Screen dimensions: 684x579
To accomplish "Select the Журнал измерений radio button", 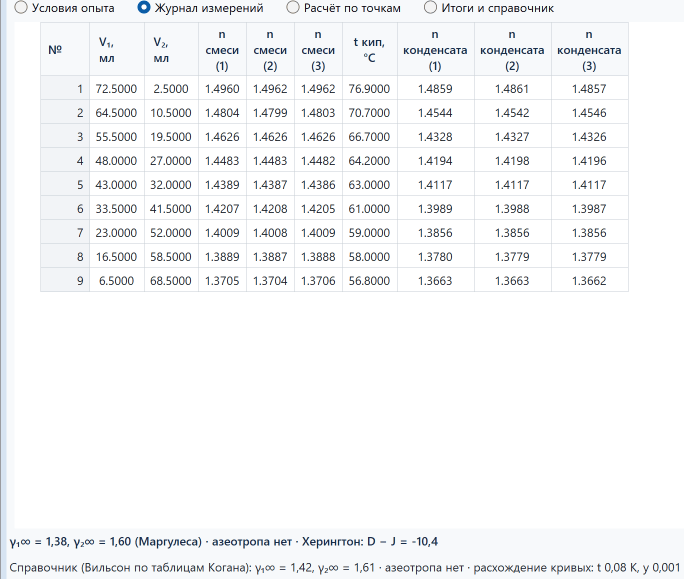I will (x=200, y=8).
